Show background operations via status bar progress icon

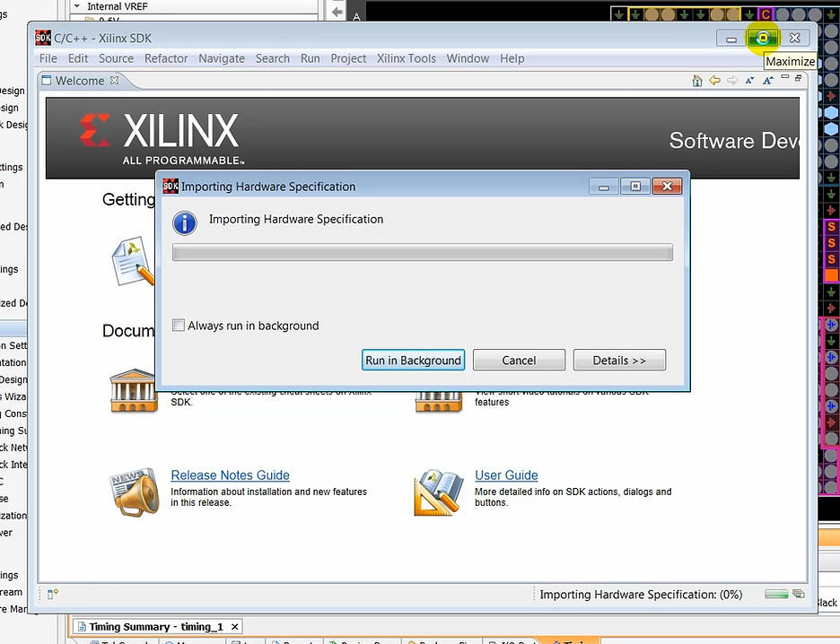pos(798,594)
